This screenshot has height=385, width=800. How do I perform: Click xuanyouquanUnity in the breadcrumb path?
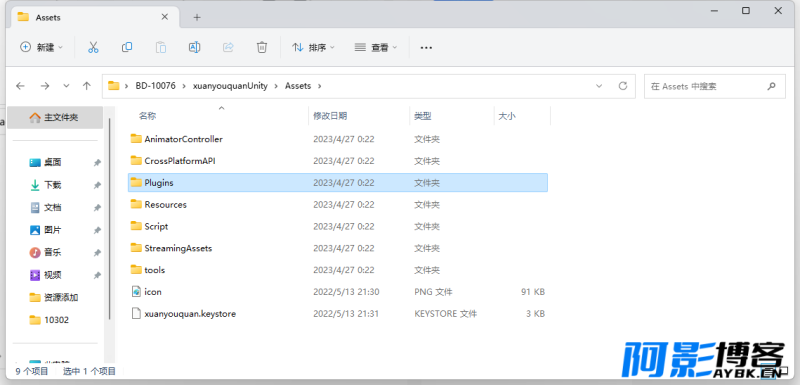[230, 86]
